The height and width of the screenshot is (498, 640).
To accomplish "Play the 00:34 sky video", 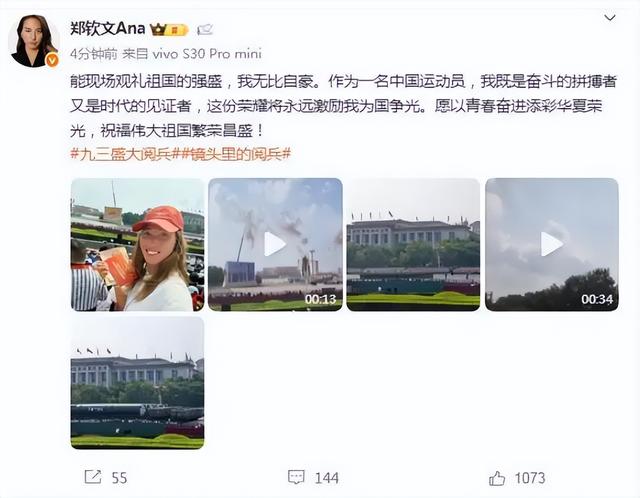I will click(552, 245).
